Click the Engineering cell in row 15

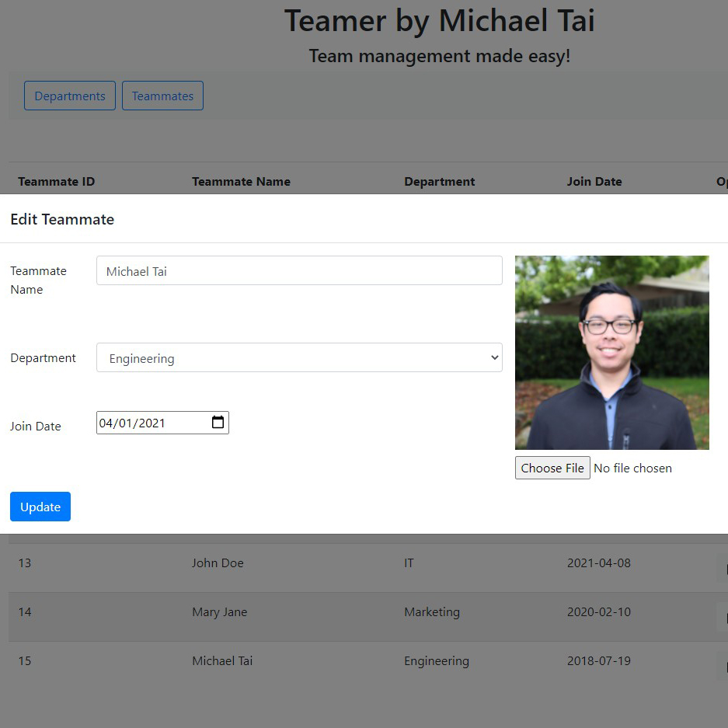pyautogui.click(x=437, y=661)
